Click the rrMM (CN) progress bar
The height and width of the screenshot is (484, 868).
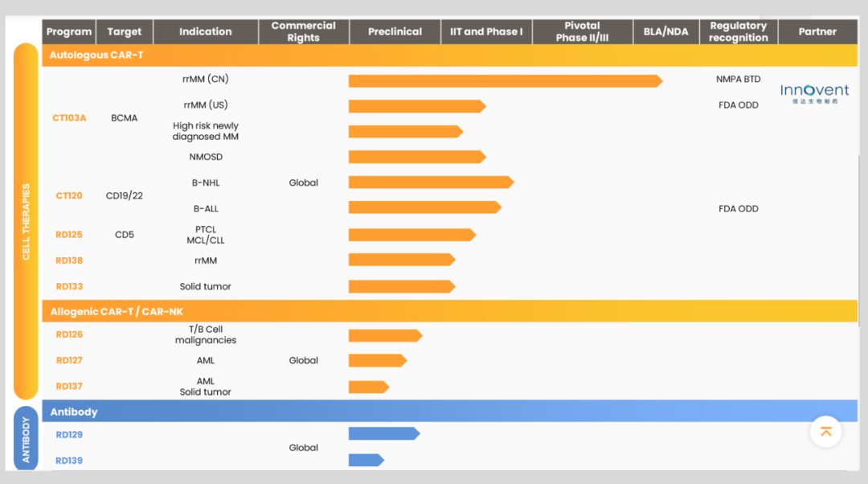pos(504,80)
